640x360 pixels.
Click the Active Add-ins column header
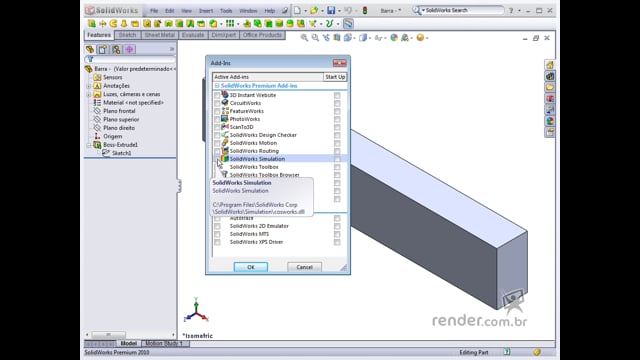(268, 77)
